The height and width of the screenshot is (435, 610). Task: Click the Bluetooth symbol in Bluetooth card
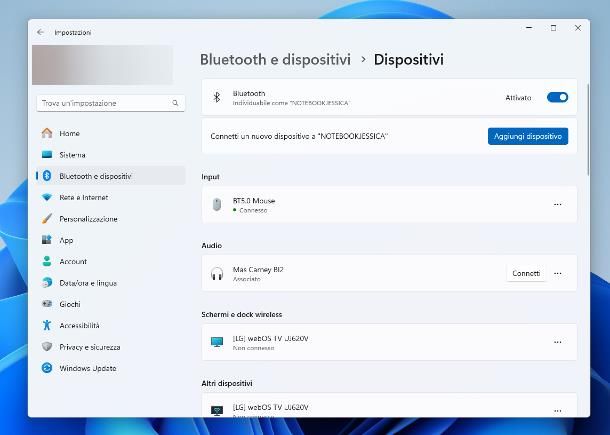coord(217,97)
